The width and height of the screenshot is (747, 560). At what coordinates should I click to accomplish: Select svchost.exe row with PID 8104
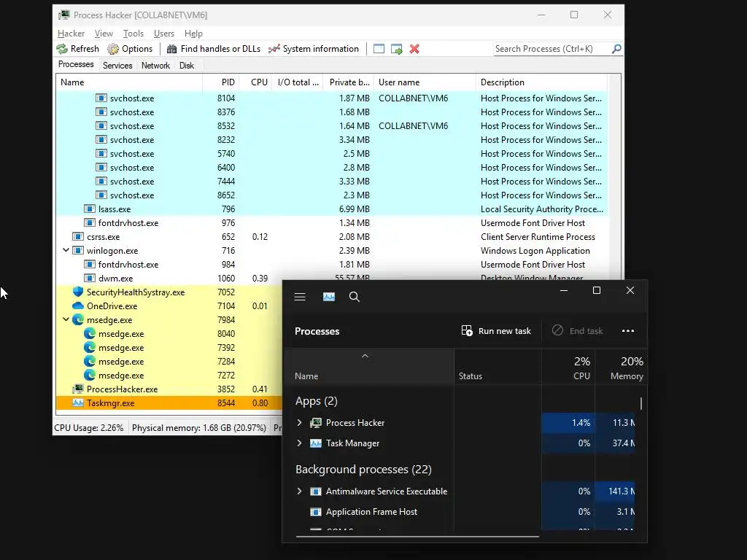tap(332, 98)
